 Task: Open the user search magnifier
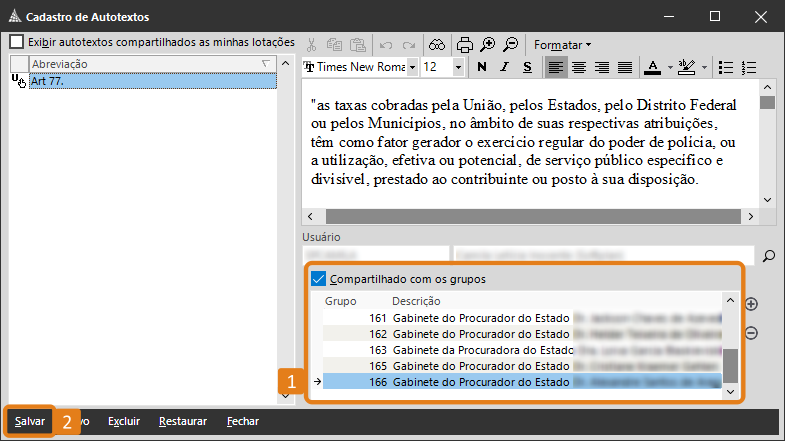click(768, 256)
